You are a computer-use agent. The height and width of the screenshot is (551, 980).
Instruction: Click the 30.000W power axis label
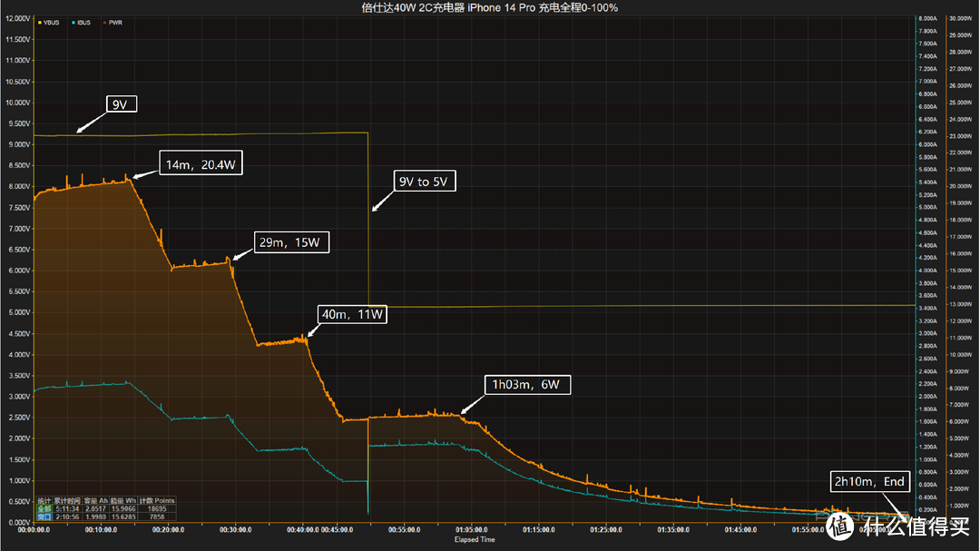(x=961, y=19)
